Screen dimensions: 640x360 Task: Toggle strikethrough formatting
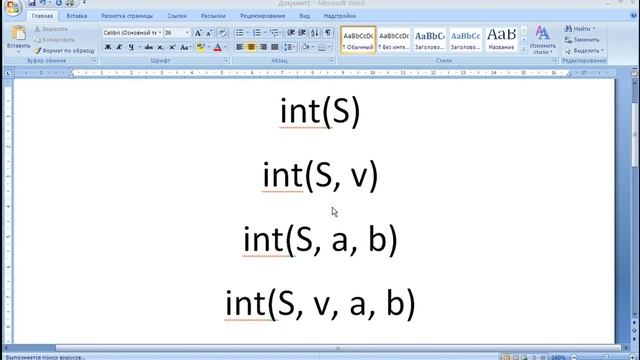coord(149,47)
